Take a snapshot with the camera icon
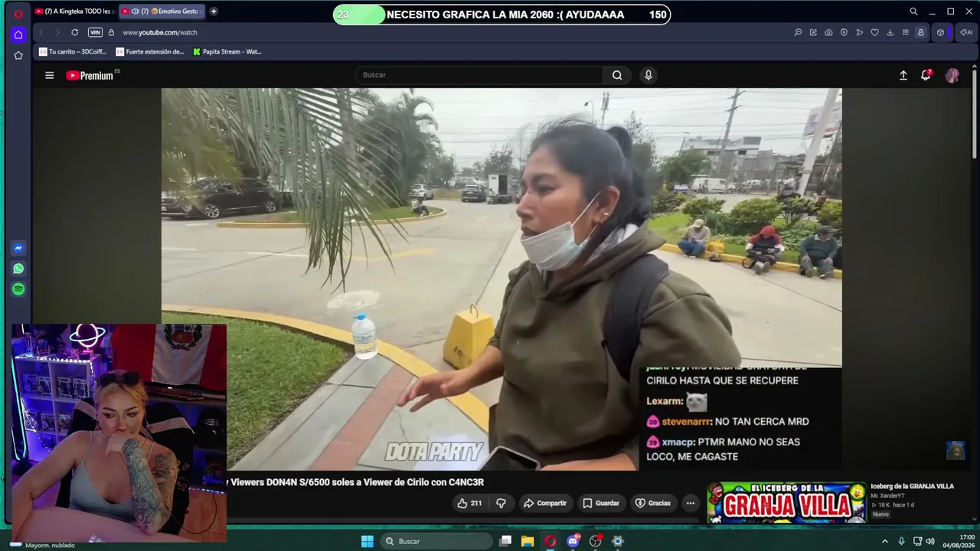 coord(828,32)
